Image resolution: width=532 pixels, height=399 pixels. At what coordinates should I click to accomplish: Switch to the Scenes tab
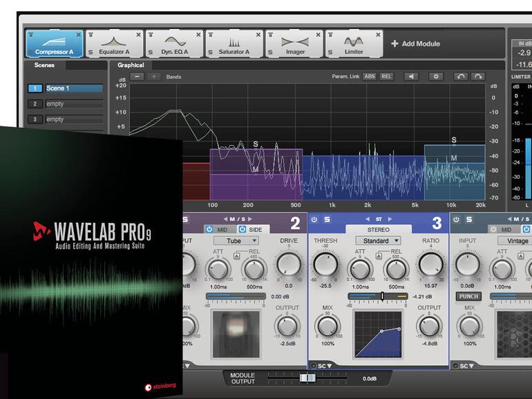(44, 65)
